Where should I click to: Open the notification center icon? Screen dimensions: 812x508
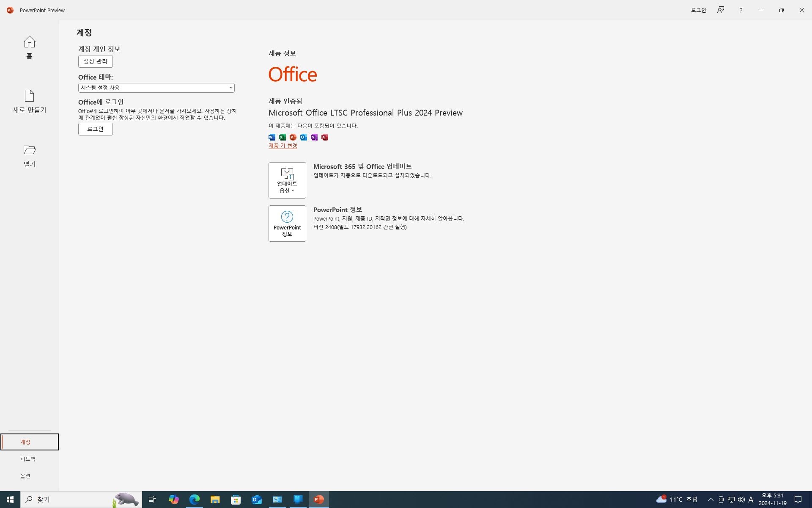pyautogui.click(x=798, y=500)
